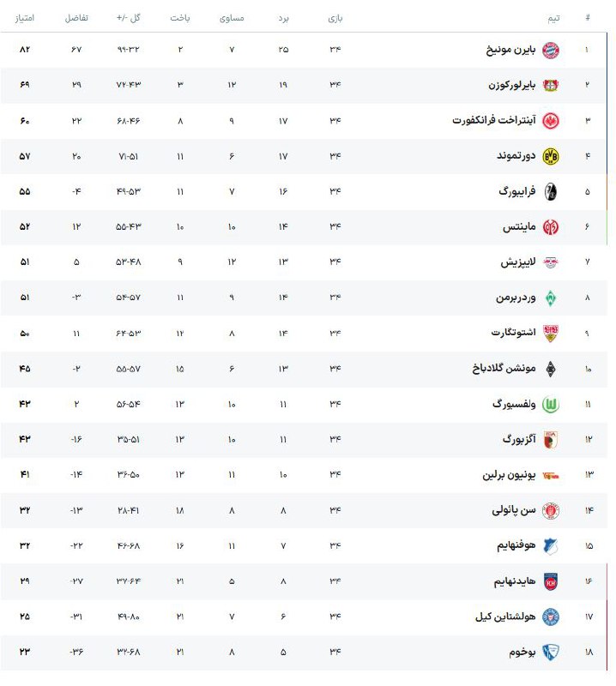Click the Union Berlin club logo
Viewport: 616px width, 686px height.
click(551, 475)
